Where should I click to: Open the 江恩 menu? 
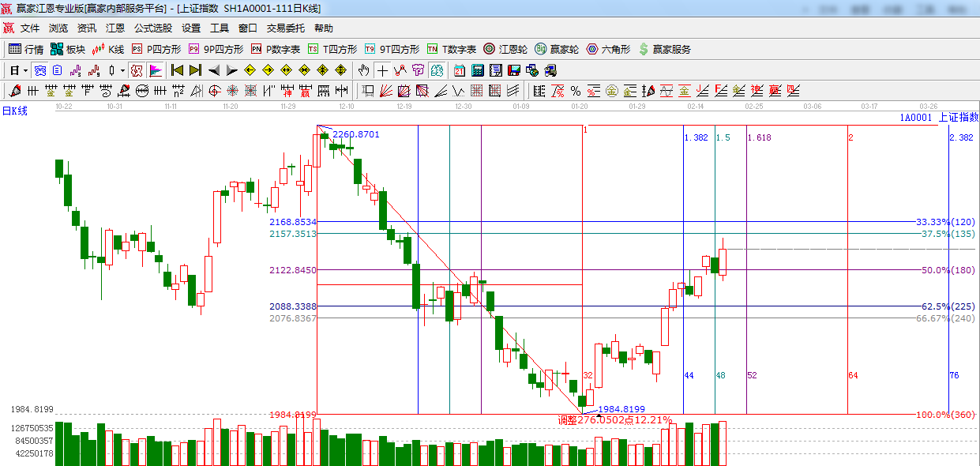click(115, 28)
